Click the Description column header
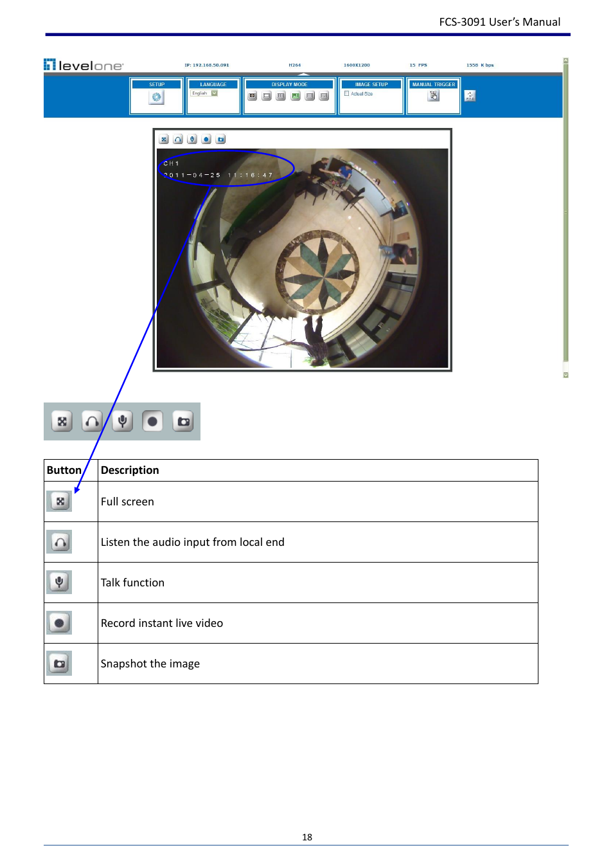The height and width of the screenshot is (868, 613). click(130, 470)
